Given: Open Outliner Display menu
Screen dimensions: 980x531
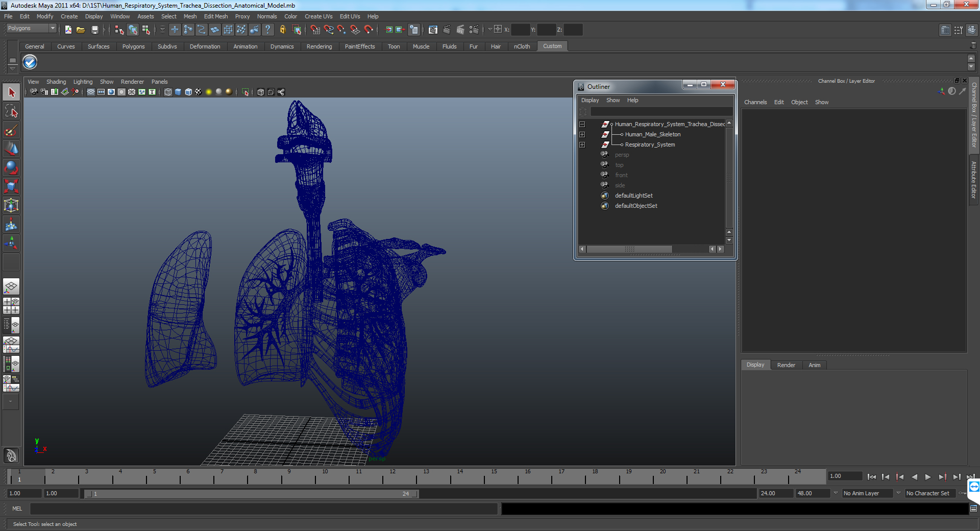Looking at the screenshot, I should pyautogui.click(x=590, y=100).
